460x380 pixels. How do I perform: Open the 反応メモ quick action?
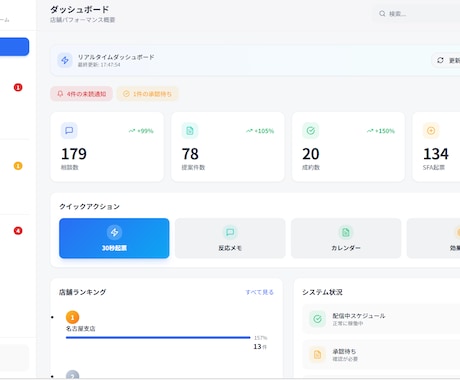[230, 238]
